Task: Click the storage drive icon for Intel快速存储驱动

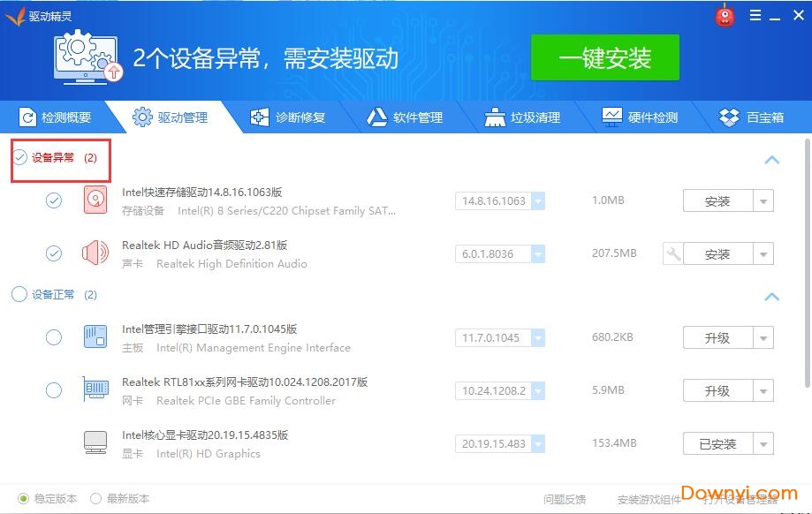Action: click(95, 200)
